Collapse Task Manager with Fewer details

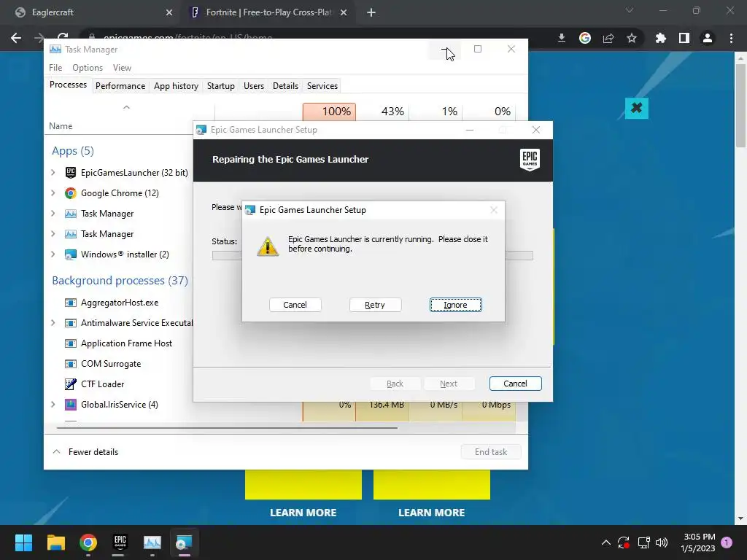[85, 452]
